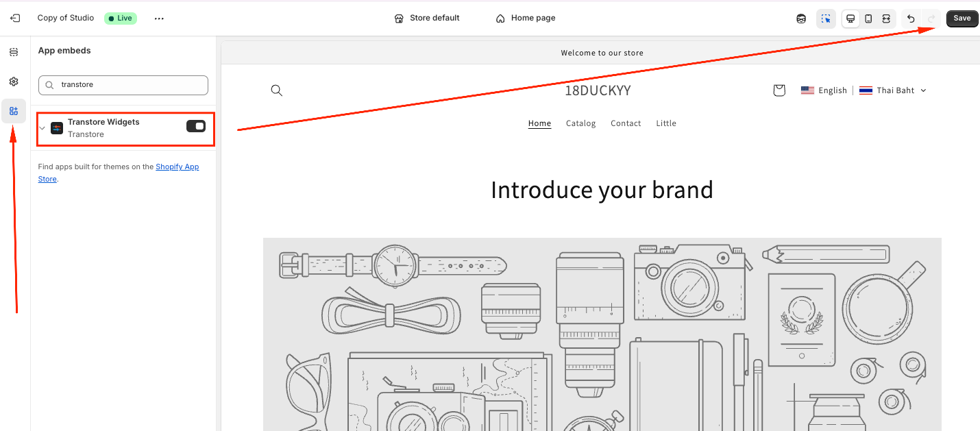This screenshot has height=431, width=980.
Task: Disable the Transtore Widgets toggle
Action: (x=196, y=126)
